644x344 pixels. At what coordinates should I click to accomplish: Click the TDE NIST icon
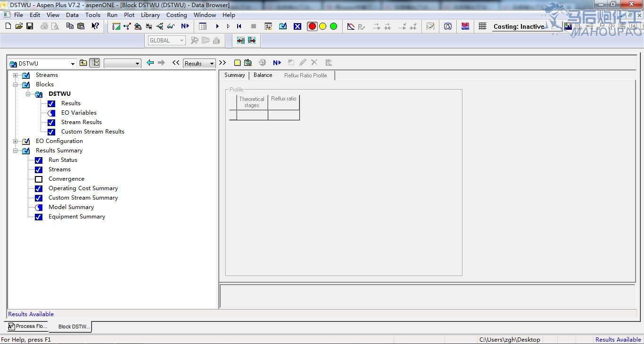coord(465,26)
